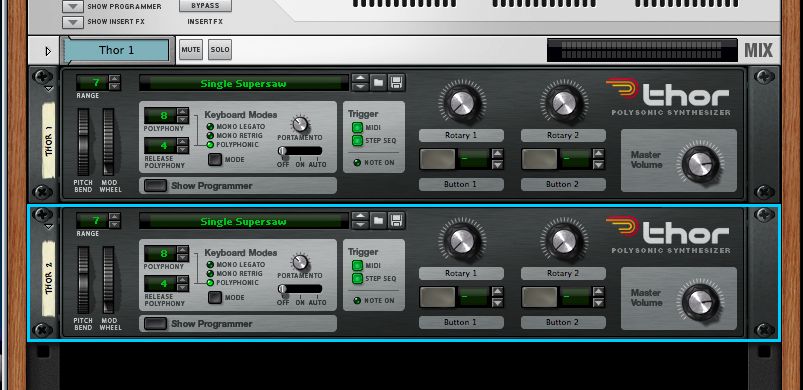
Task: Show Programmer on Thor 2
Action: coord(155,324)
